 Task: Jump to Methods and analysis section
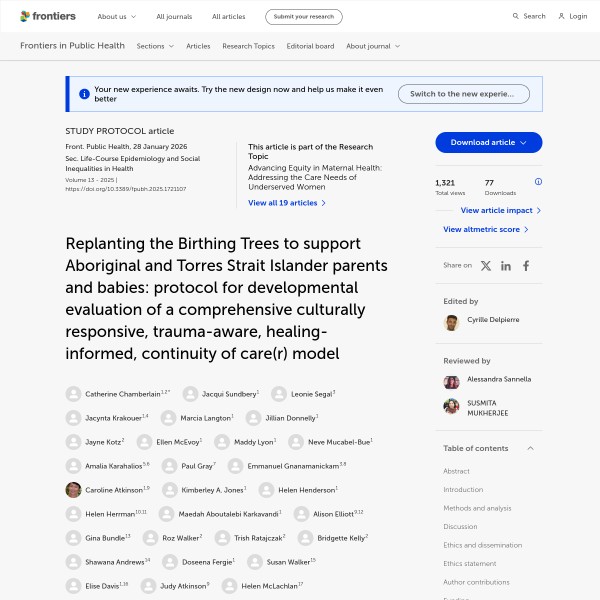tap(477, 508)
